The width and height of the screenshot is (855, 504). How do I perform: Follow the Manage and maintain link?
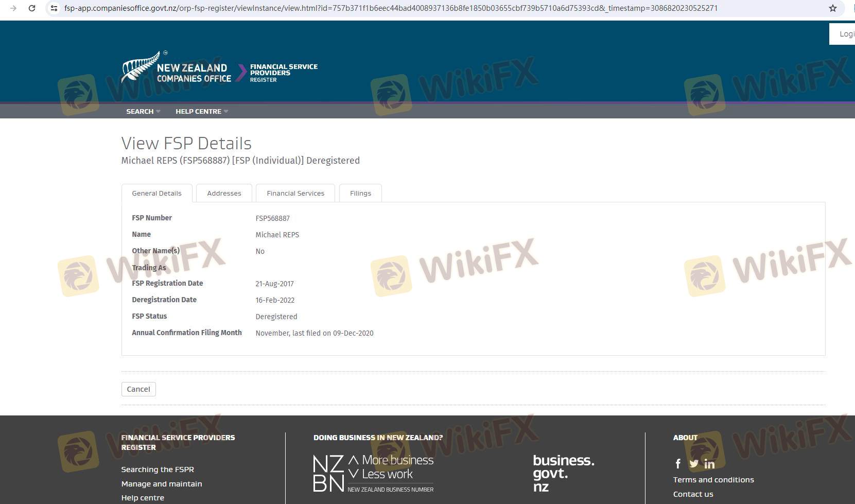pyautogui.click(x=162, y=484)
